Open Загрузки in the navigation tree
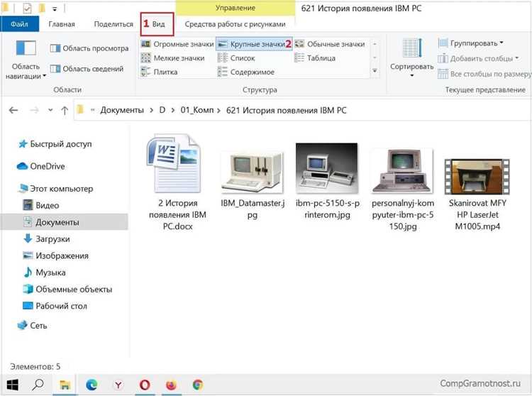 pyautogui.click(x=53, y=239)
